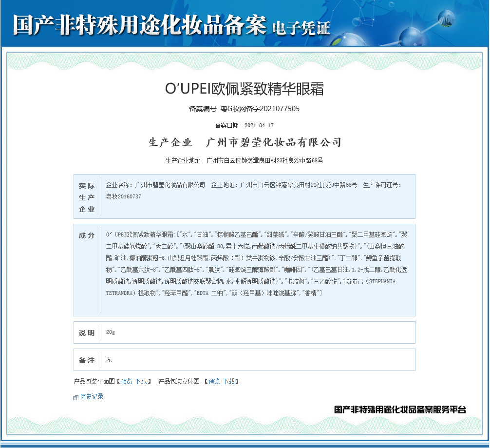Click the 备注 label
The image size is (490, 448).
pos(87,360)
